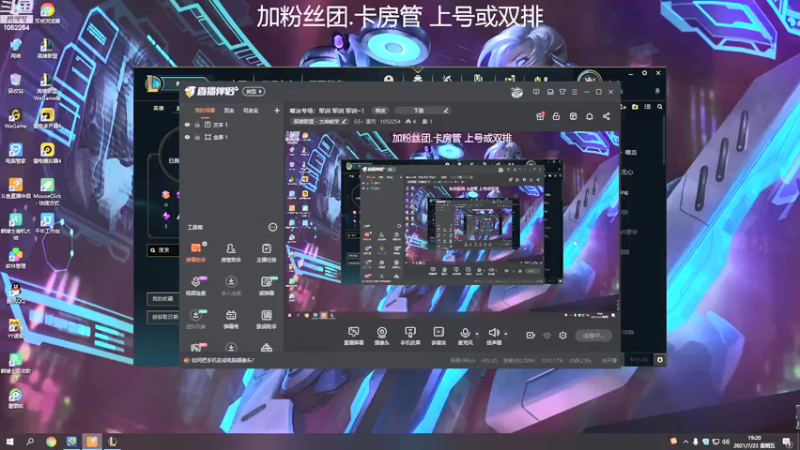Add the 多媒体 media source
The width and height of the screenshot is (800, 450).
click(x=438, y=336)
